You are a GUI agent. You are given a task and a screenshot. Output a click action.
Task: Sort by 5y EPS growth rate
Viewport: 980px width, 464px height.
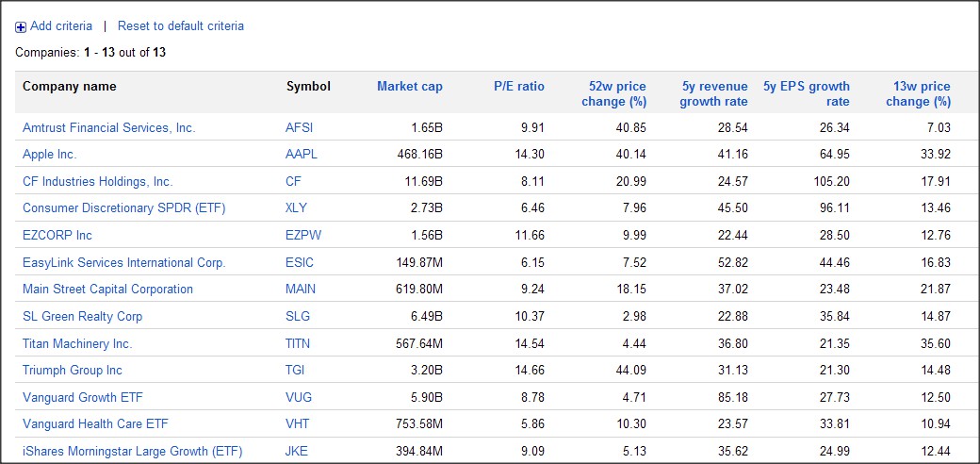[x=806, y=93]
